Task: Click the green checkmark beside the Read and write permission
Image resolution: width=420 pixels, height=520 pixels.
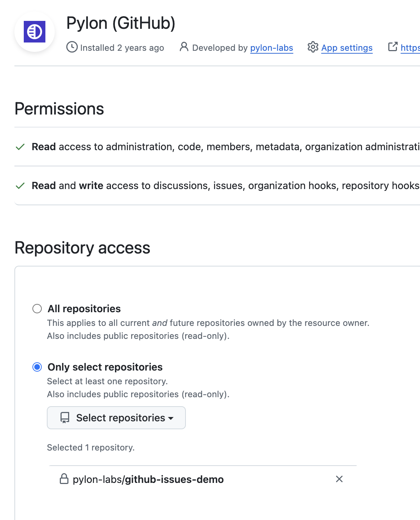Action: (20, 186)
